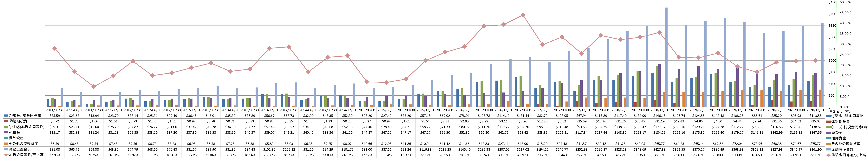
Task: Select the $13.94 cash cell for 2011/09/30
Action: pyautogui.click(x=94, y=116)
